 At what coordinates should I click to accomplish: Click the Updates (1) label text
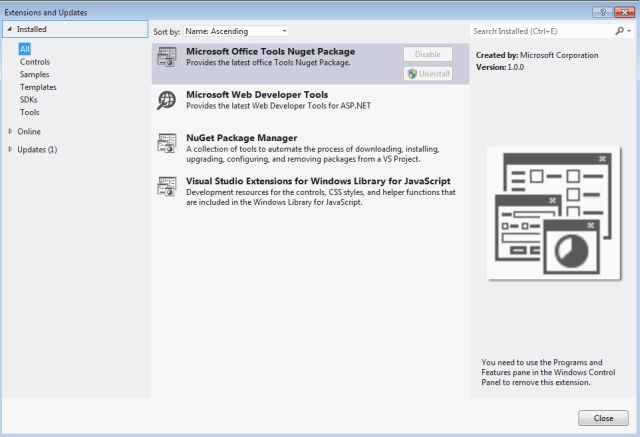click(x=37, y=149)
